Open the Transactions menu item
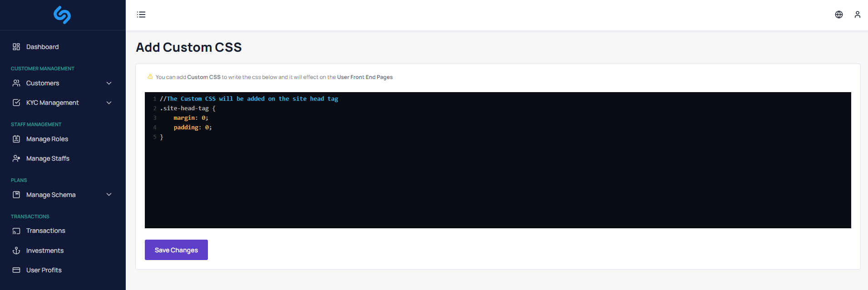 45,231
